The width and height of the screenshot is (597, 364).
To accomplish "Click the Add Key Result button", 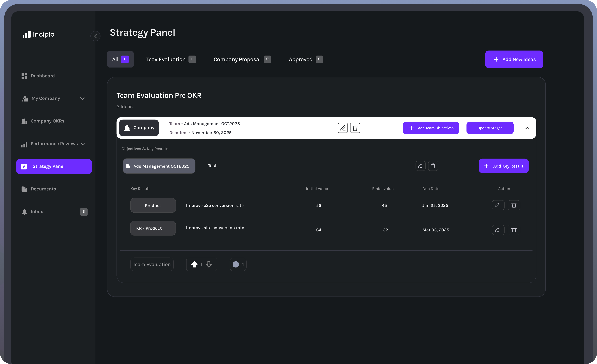I will pos(503,166).
